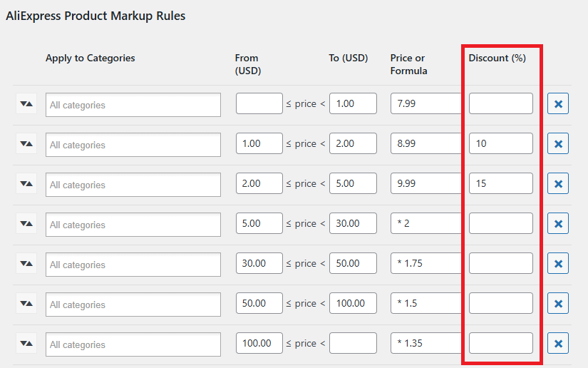Remove the 9.99 price rule

558,183
